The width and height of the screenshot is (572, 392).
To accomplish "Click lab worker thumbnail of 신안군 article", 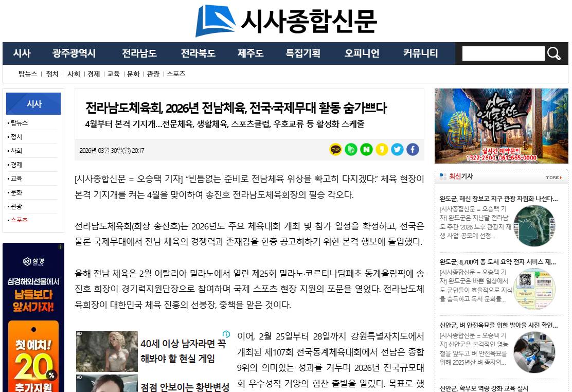I will click(534, 352).
